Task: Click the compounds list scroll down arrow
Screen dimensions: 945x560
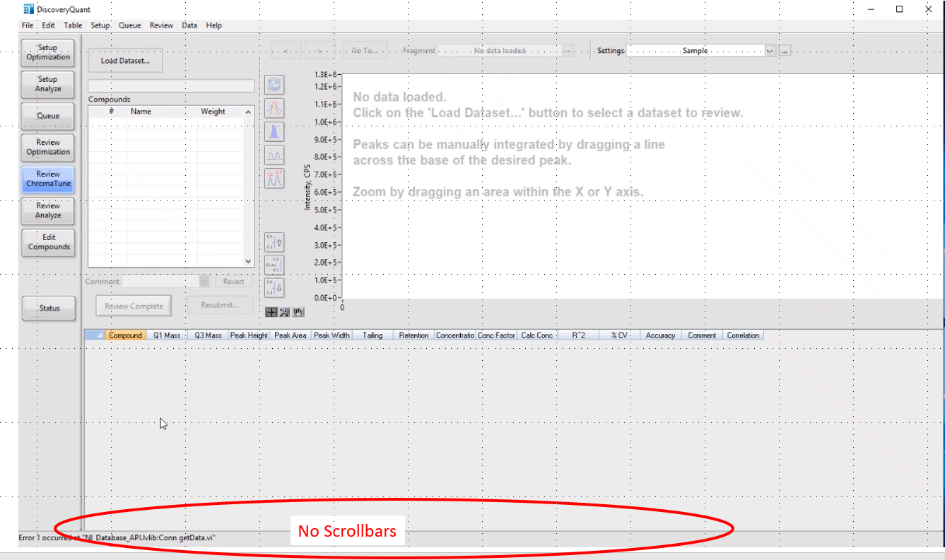Action: (248, 261)
